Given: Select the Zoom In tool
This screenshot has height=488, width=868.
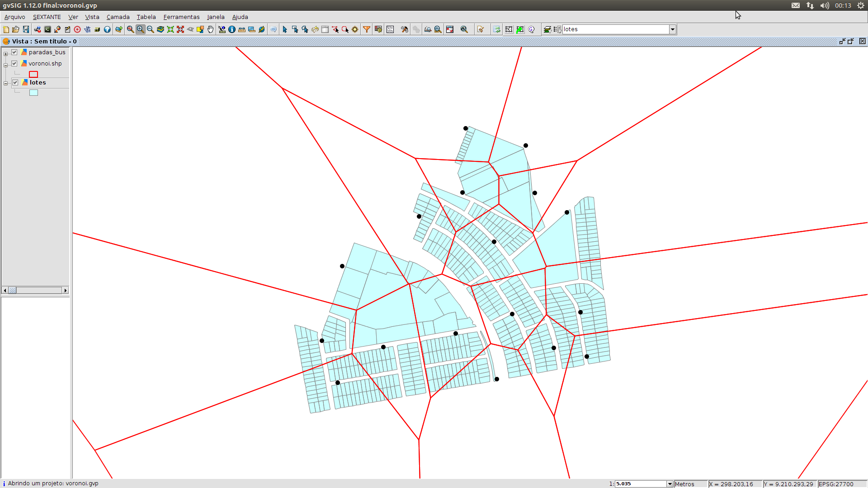Looking at the screenshot, I should point(140,29).
